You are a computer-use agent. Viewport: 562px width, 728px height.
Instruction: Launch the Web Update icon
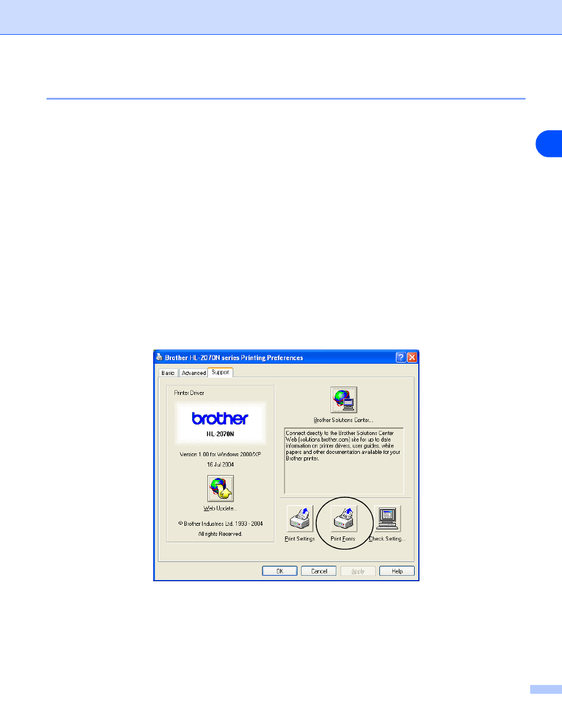(220, 489)
